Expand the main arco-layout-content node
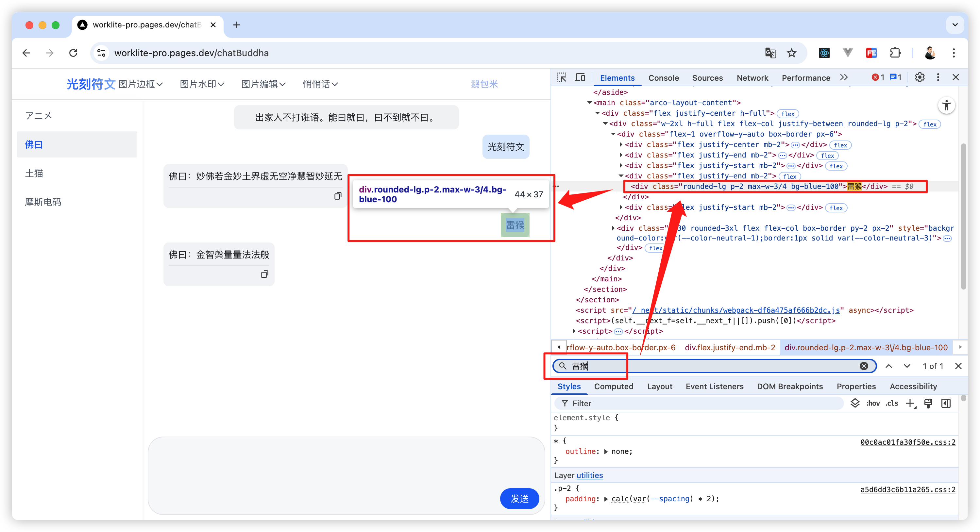 click(x=589, y=103)
